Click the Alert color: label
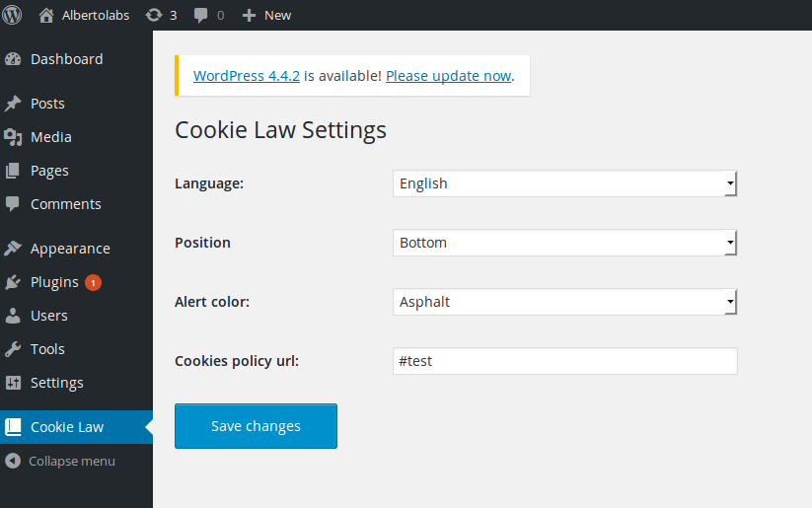 (x=212, y=302)
